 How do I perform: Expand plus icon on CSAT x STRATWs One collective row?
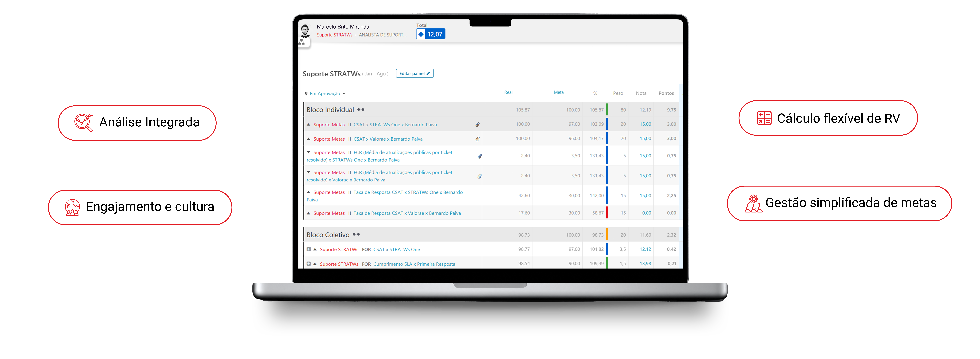pos(309,249)
